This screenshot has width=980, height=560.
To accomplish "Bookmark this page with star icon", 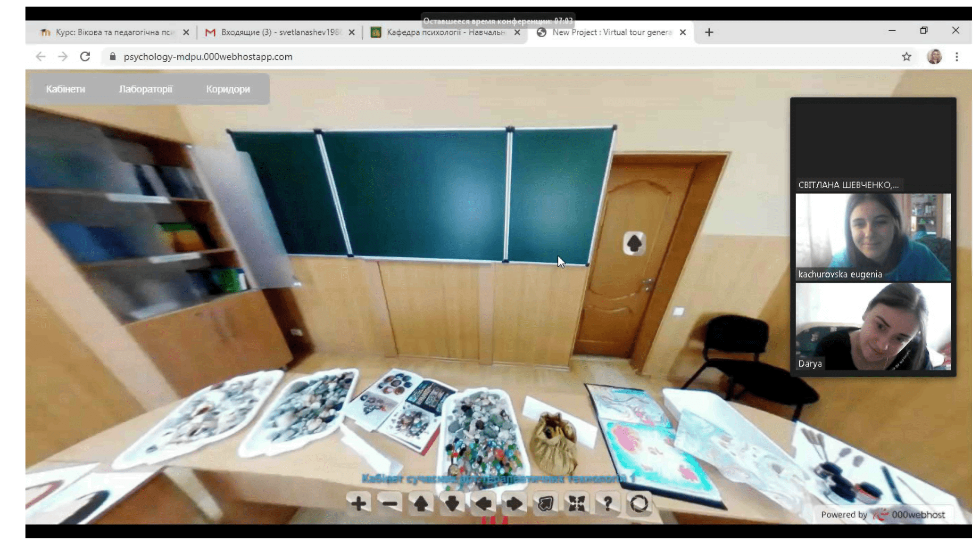I will pos(906,57).
